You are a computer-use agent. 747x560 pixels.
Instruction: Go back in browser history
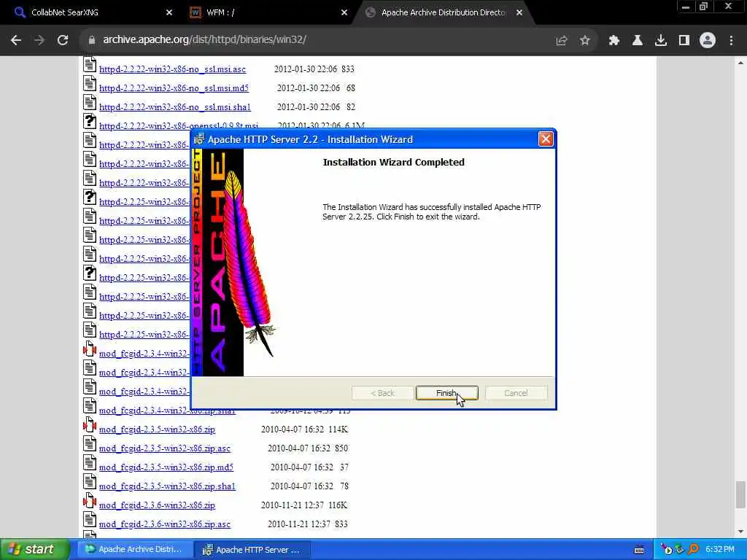coord(16,40)
